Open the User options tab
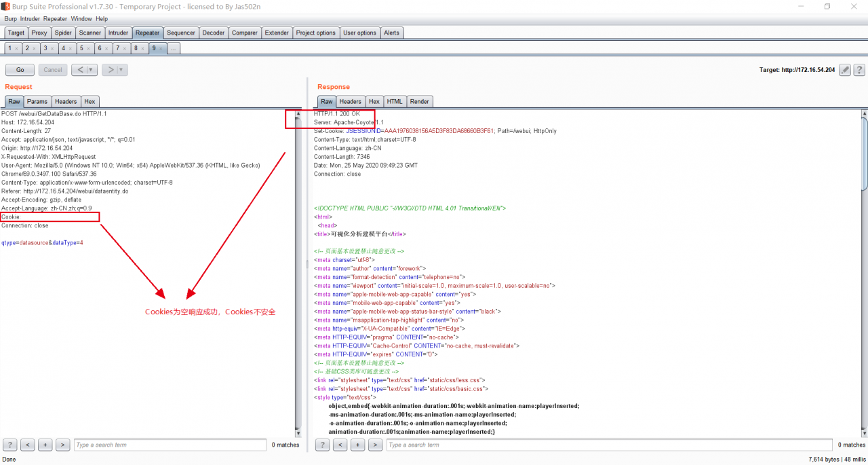The height and width of the screenshot is (465, 868). click(359, 33)
